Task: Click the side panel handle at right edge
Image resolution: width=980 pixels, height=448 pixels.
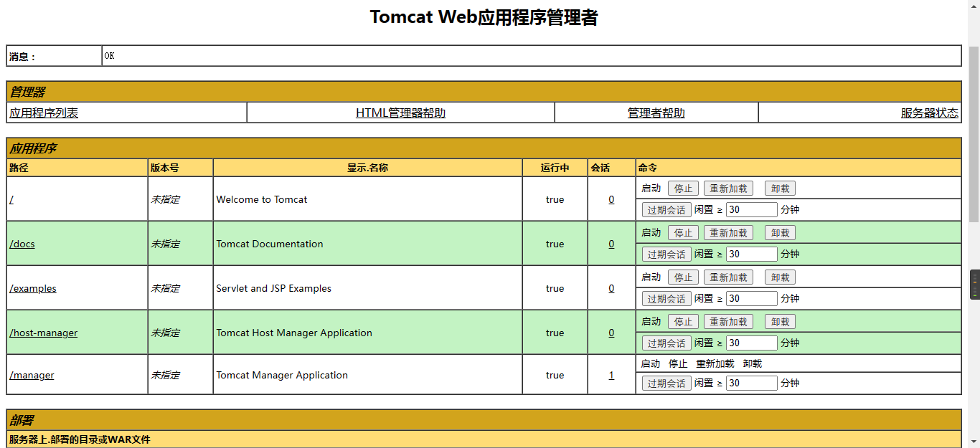Action: (975, 285)
